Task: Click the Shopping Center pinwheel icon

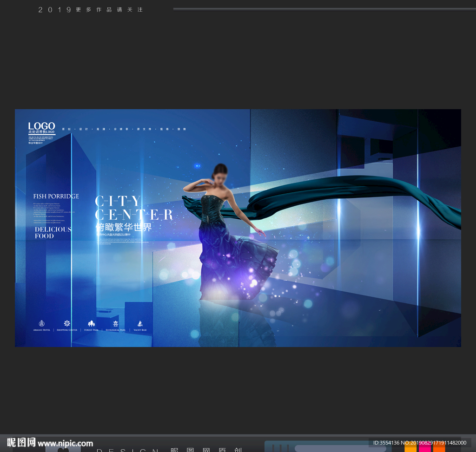Action: tap(67, 323)
